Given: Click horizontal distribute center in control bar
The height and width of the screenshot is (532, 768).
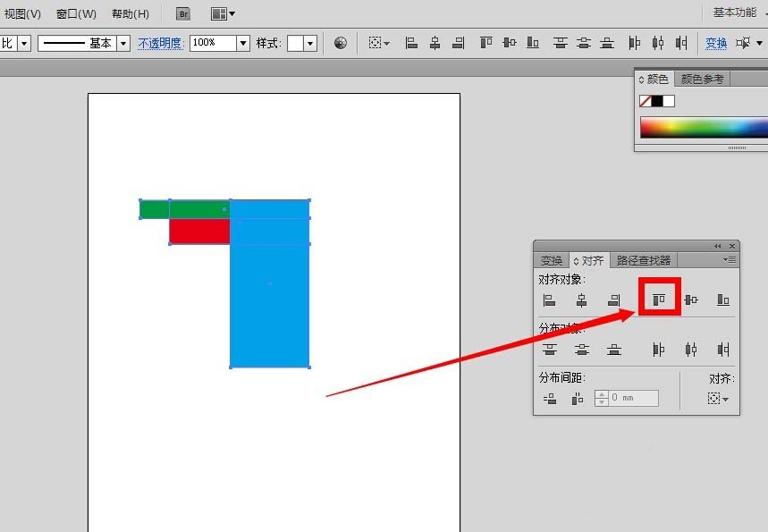Looking at the screenshot, I should point(658,43).
